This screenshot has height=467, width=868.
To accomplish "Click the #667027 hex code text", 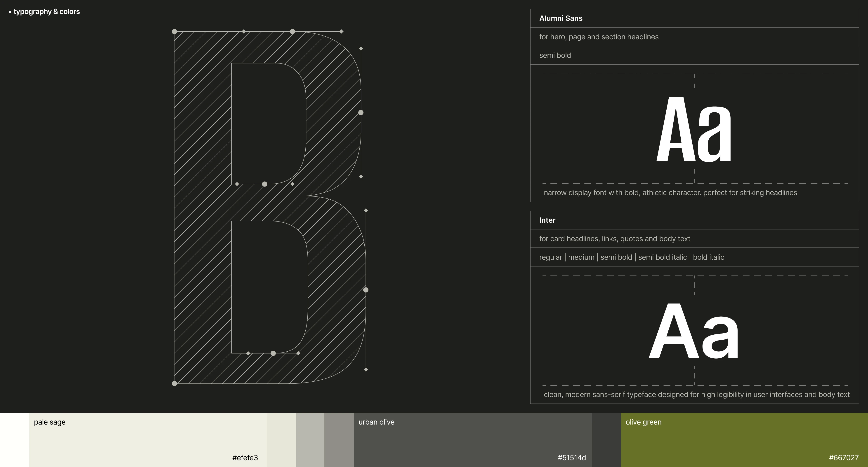I will point(844,458).
